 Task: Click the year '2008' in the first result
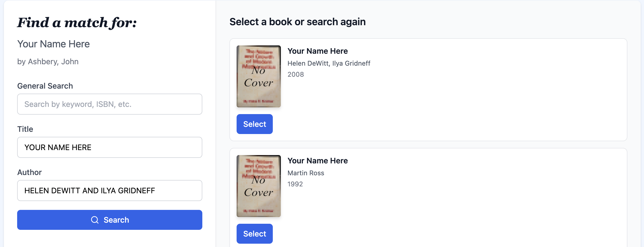(296, 74)
